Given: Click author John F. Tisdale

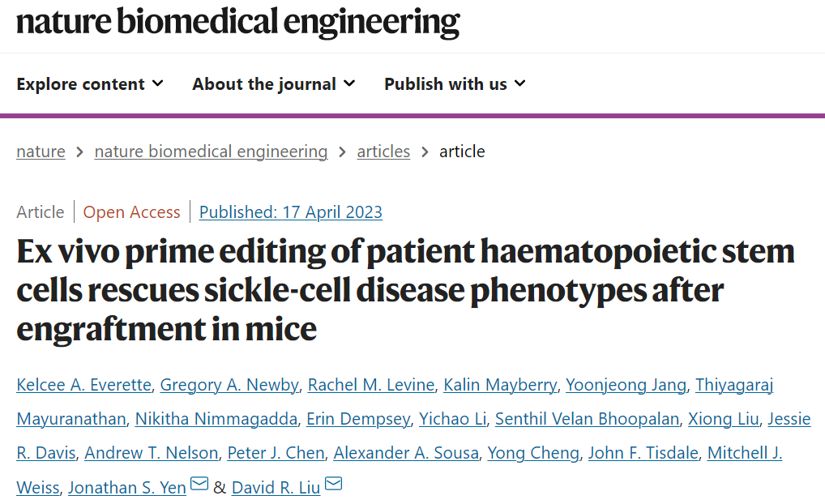Looking at the screenshot, I should pyautogui.click(x=643, y=453).
